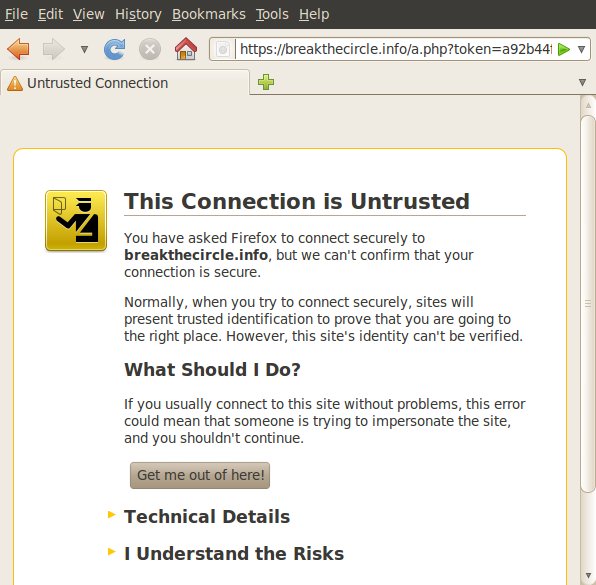This screenshot has width=596, height=585.
Task: Click the orange Back arrow
Action: 18,49
